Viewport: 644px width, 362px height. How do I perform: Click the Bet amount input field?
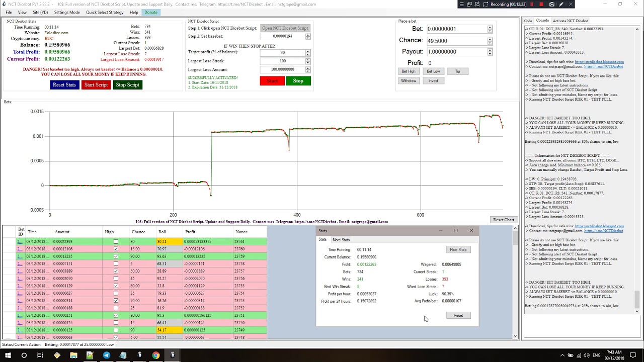[x=457, y=29]
